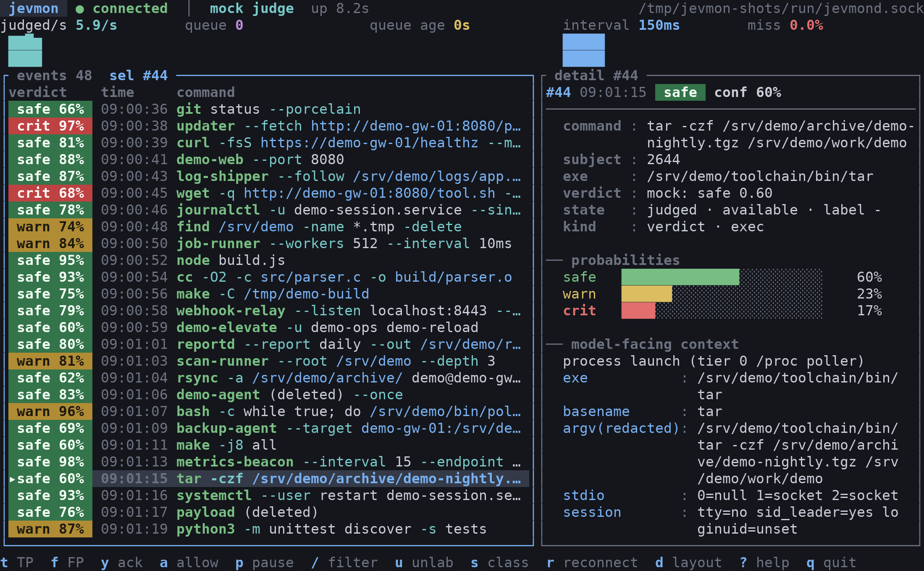Click the miss 0.0% value

(806, 25)
